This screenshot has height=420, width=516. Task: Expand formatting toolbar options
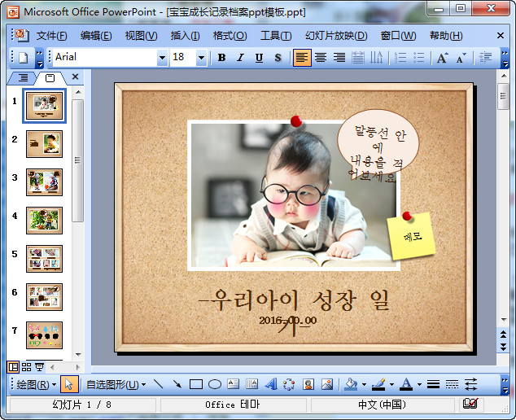coord(505,58)
